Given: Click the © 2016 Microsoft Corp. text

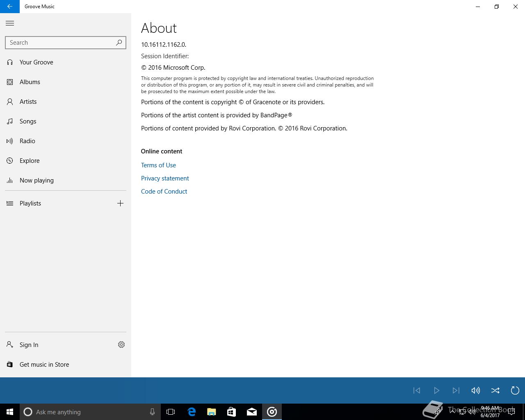Looking at the screenshot, I should 173,68.
